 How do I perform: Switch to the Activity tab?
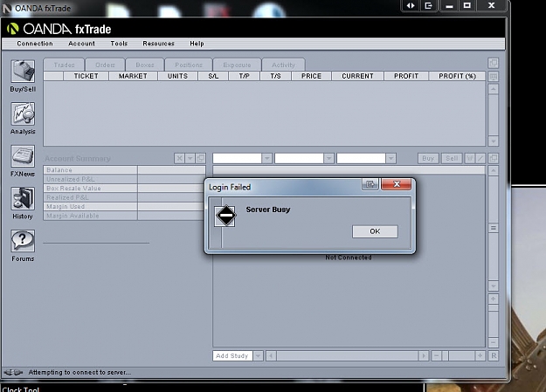coord(283,65)
